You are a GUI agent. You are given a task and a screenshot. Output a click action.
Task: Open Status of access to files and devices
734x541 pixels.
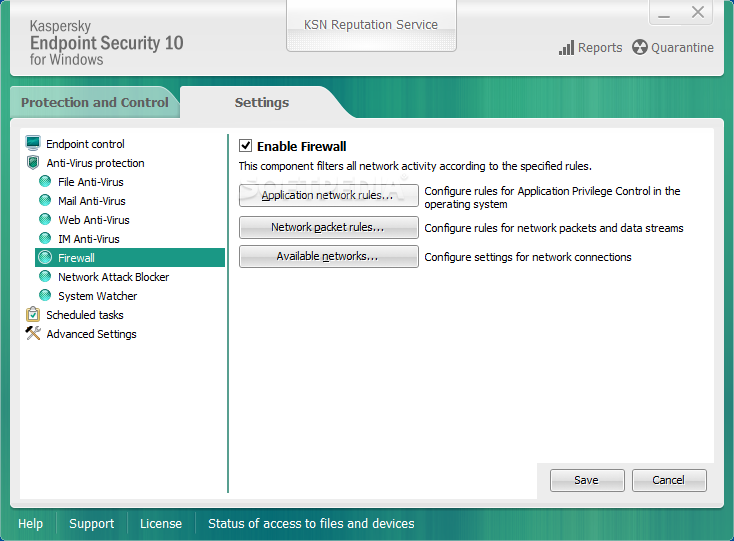(x=311, y=523)
